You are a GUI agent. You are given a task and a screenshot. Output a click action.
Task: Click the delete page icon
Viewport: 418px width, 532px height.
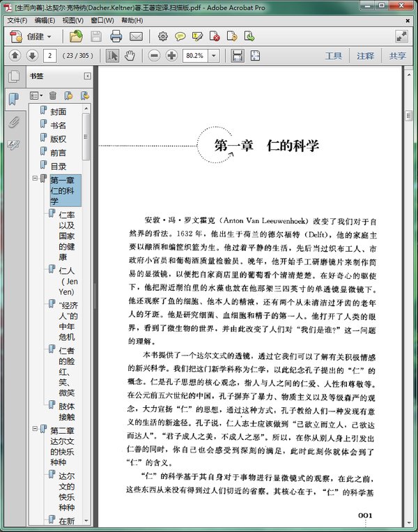pos(215,36)
